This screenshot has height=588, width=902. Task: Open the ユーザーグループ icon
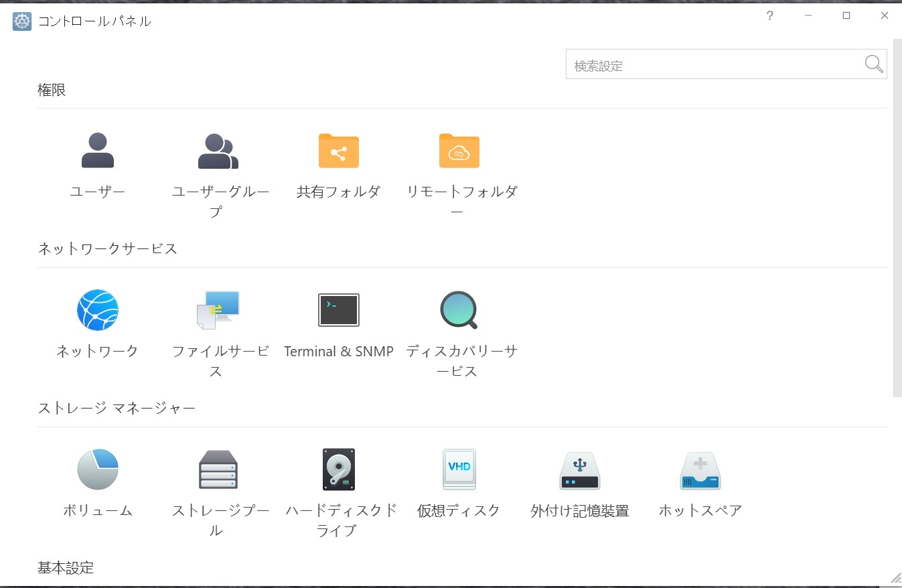pos(218,151)
